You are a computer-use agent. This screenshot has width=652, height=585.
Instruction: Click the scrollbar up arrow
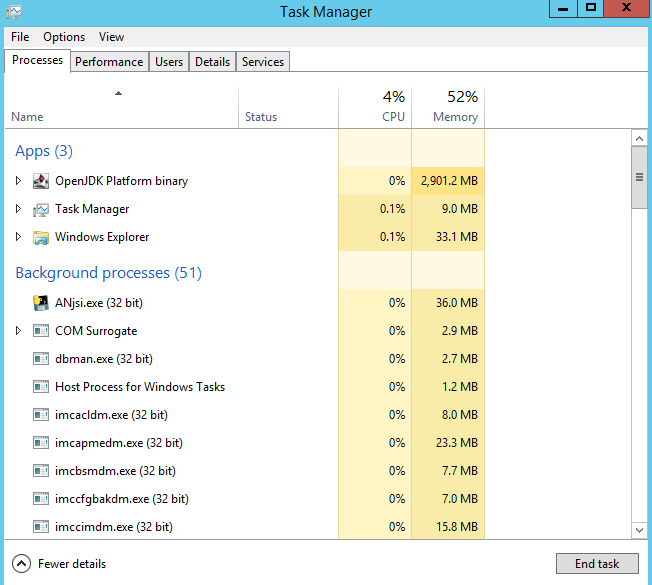click(639, 138)
